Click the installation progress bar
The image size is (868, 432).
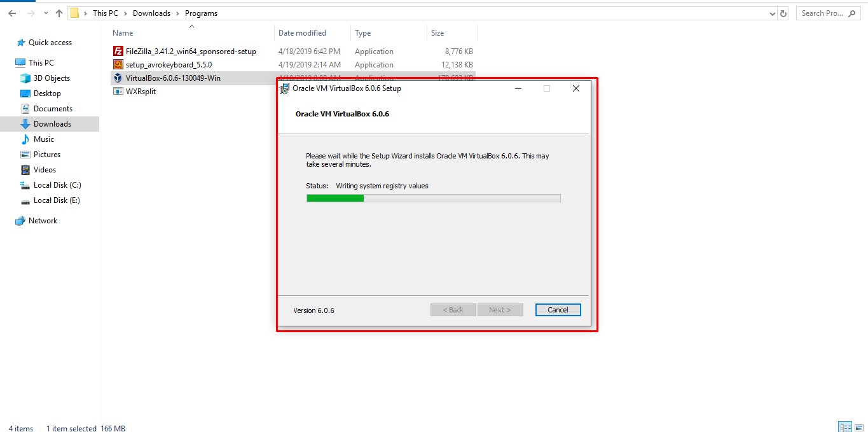coord(433,199)
